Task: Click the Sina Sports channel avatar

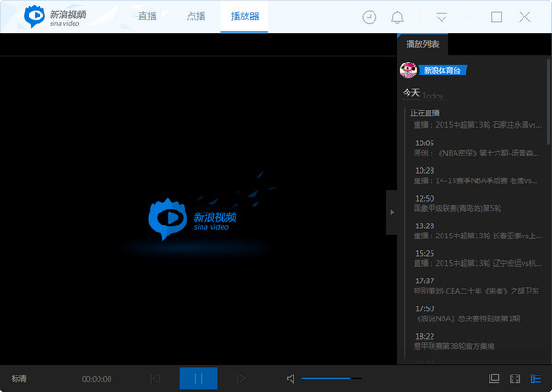Action: pos(408,70)
